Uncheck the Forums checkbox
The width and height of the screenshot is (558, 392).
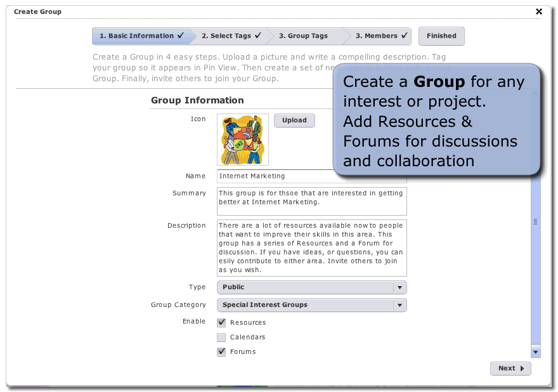tap(221, 351)
